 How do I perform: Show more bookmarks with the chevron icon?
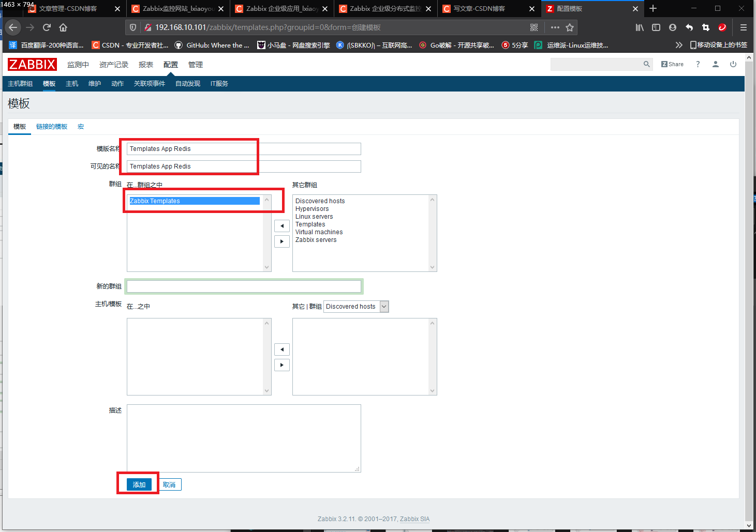[679, 45]
